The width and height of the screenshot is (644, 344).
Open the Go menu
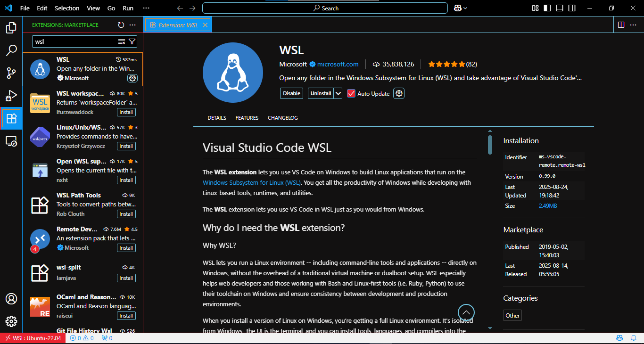[x=111, y=8]
